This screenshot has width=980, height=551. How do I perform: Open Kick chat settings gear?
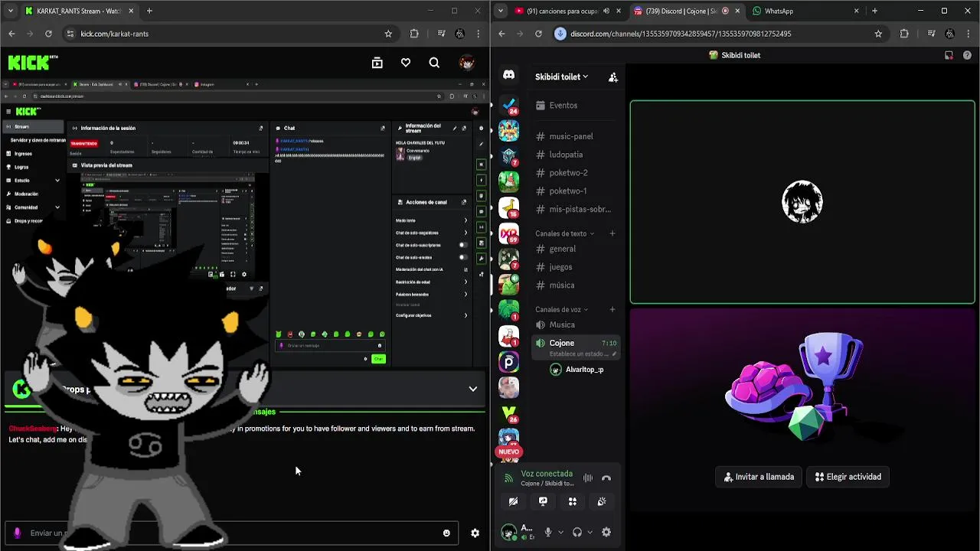pyautogui.click(x=475, y=533)
